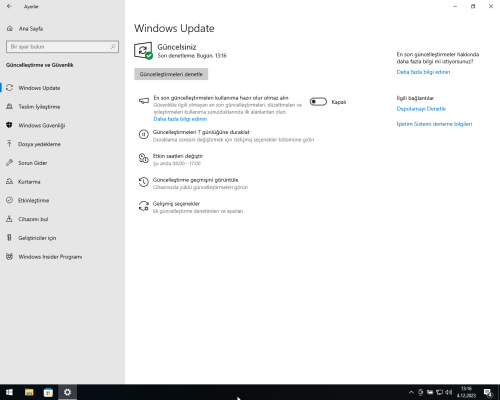500x400 pixels.
Task: Click Güncelleştirmeleri 7 günlüğüne duraklat
Action: pos(201,132)
